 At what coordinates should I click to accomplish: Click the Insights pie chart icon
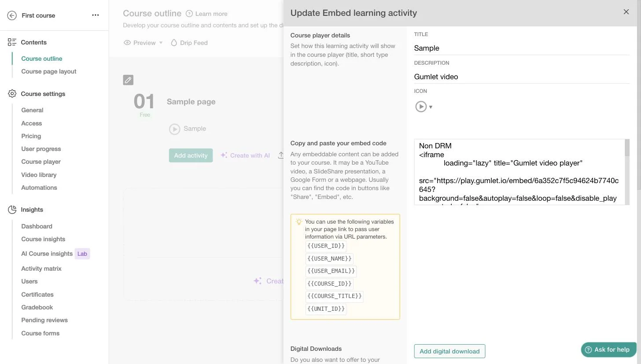[12, 210]
